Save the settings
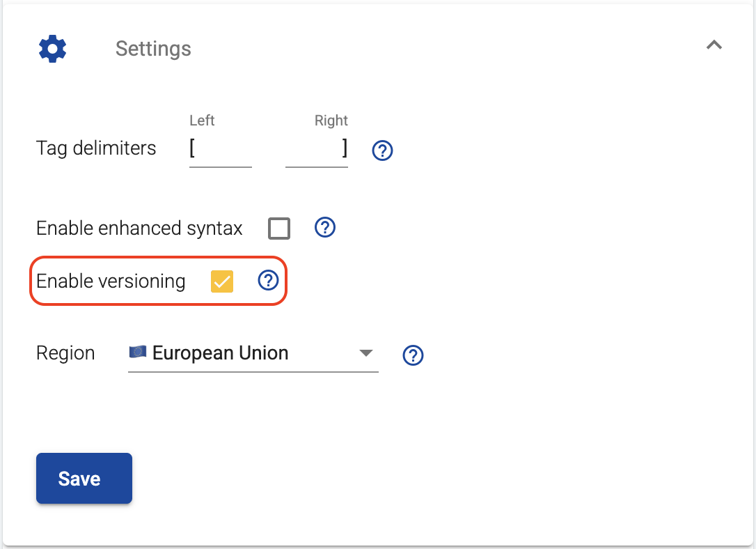Screen dimensions: 756x549 [x=84, y=478]
